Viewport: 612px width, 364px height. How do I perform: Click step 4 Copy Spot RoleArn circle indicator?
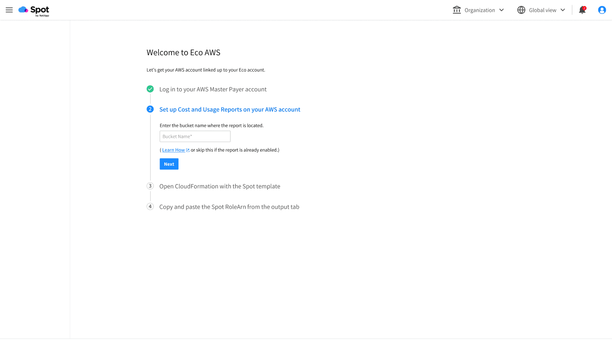coord(150,206)
